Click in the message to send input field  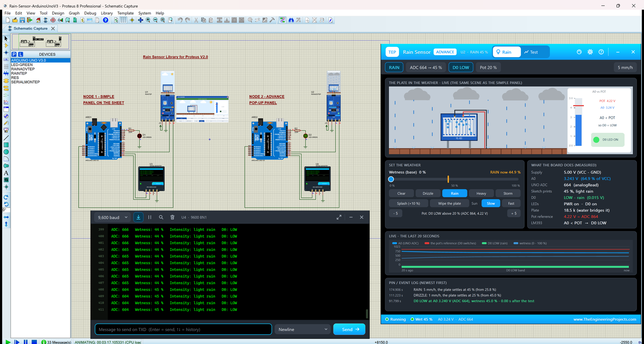pyautogui.click(x=183, y=329)
